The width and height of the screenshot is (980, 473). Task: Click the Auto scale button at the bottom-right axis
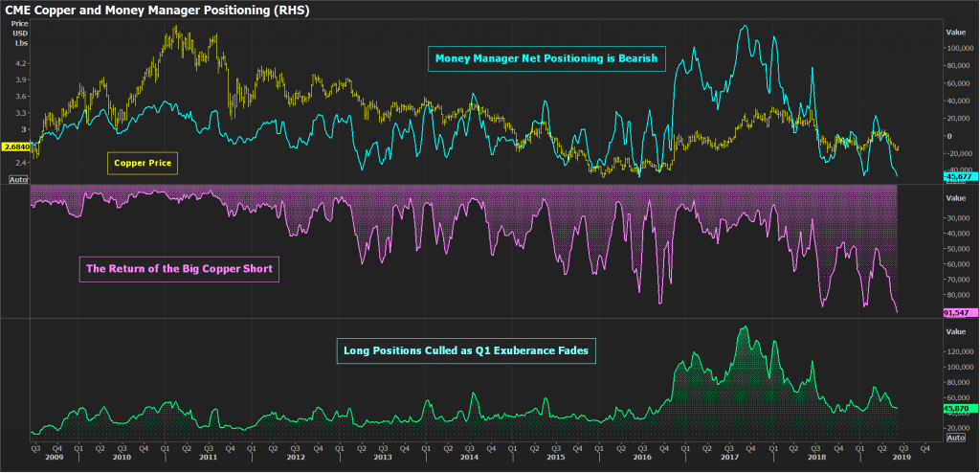click(x=955, y=437)
